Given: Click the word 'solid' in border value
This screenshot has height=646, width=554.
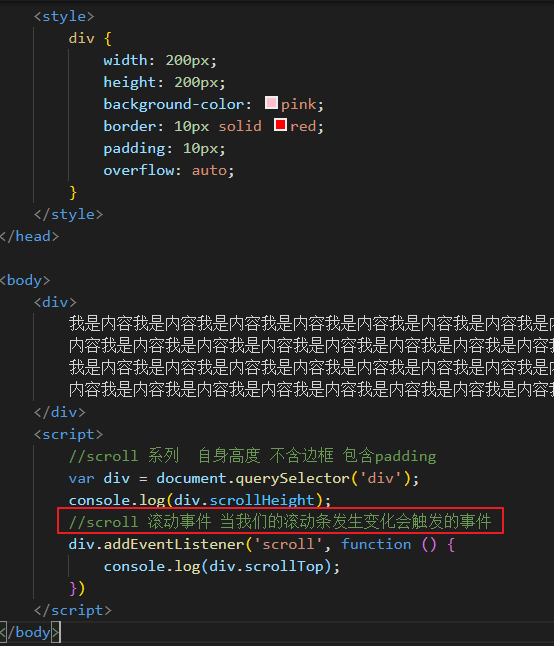Looking at the screenshot, I should click(x=240, y=126).
